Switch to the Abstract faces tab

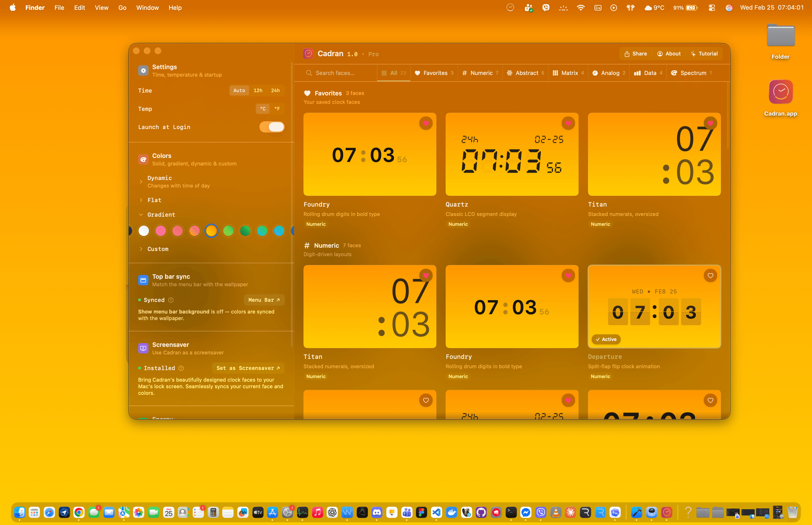click(525, 73)
